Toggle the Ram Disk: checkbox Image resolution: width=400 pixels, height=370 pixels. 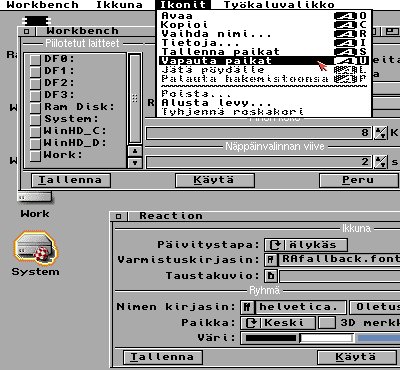tap(35, 107)
